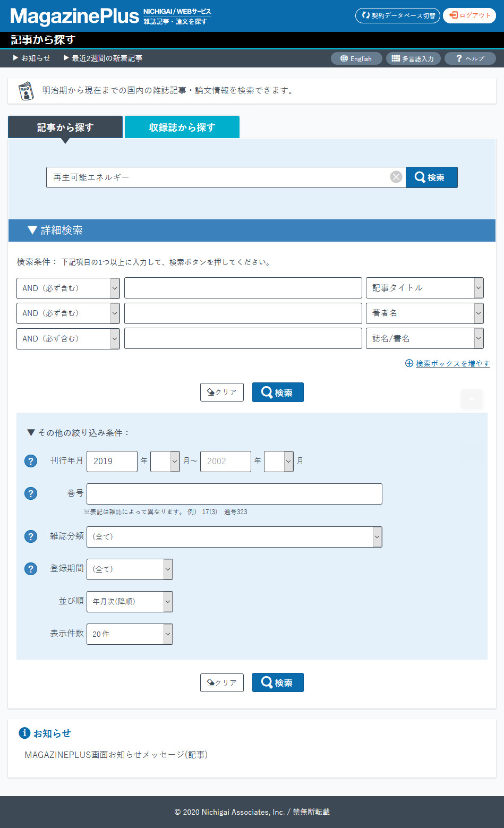This screenshot has width=504, height=828.
Task: Select the 記事から探す tab
Action: (65, 127)
